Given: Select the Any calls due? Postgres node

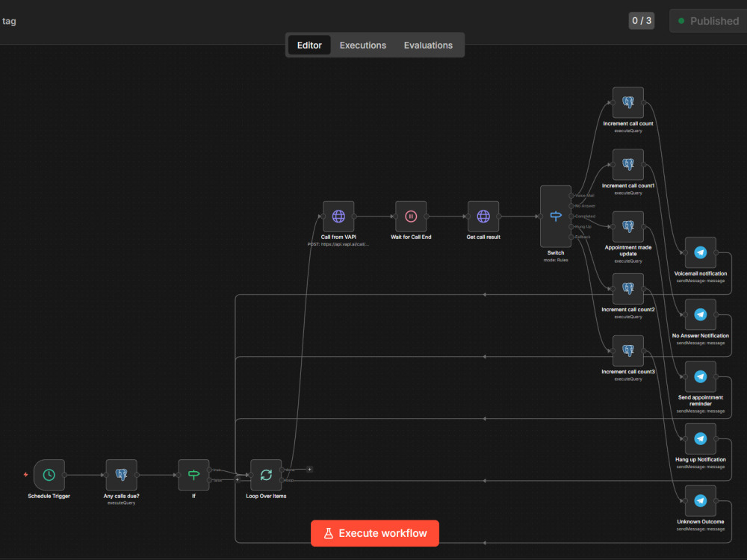Looking at the screenshot, I should 122,475.
